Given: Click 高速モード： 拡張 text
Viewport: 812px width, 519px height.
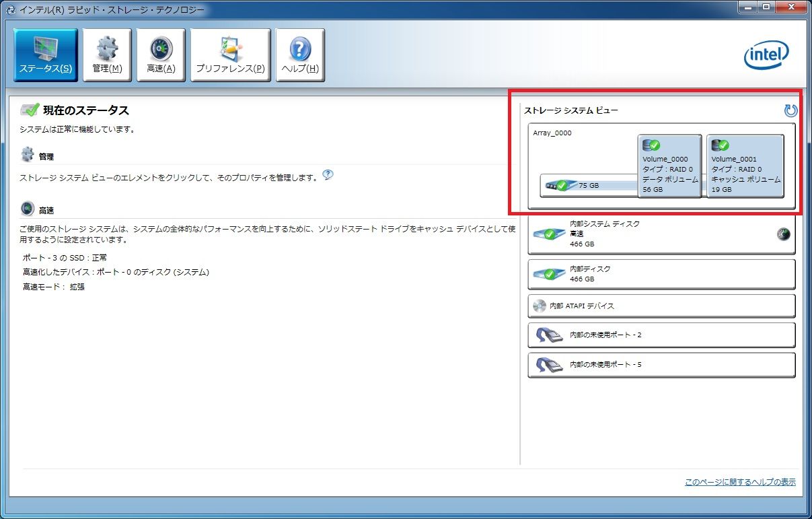Looking at the screenshot, I should pyautogui.click(x=54, y=287).
